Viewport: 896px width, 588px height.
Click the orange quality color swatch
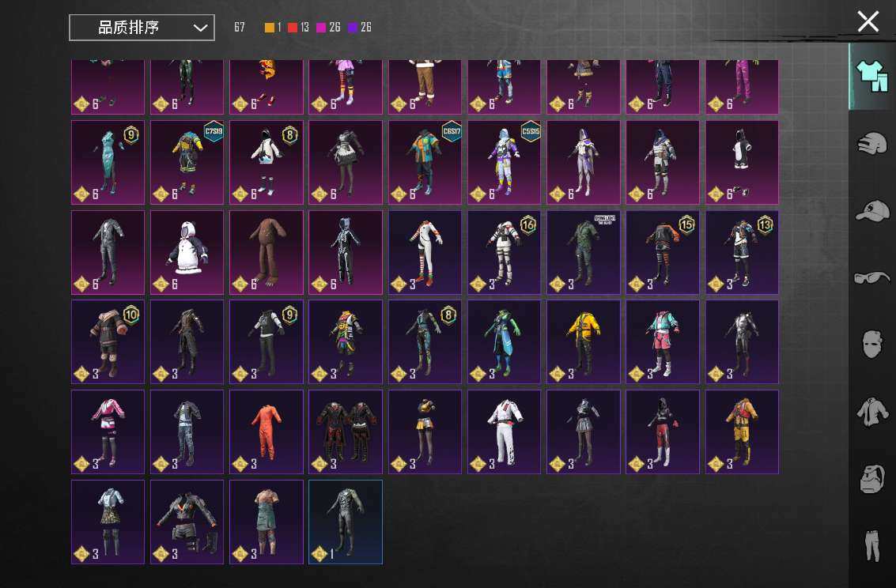point(270,28)
